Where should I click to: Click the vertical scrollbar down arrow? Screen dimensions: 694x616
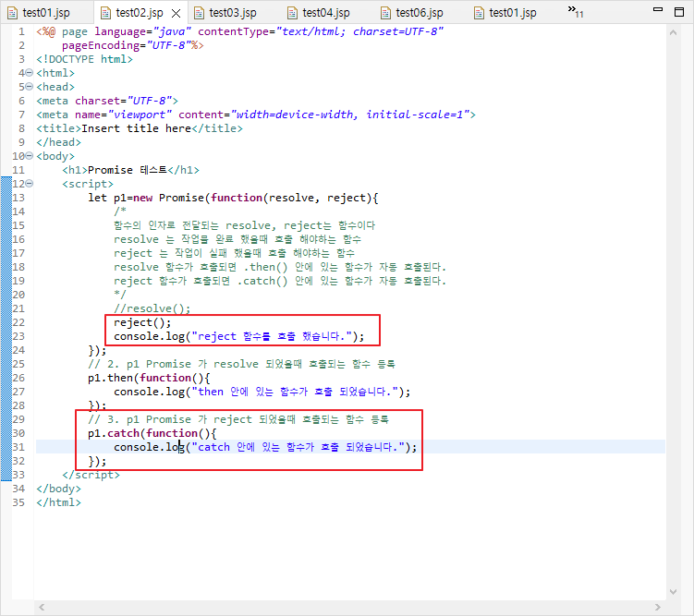(x=673, y=592)
